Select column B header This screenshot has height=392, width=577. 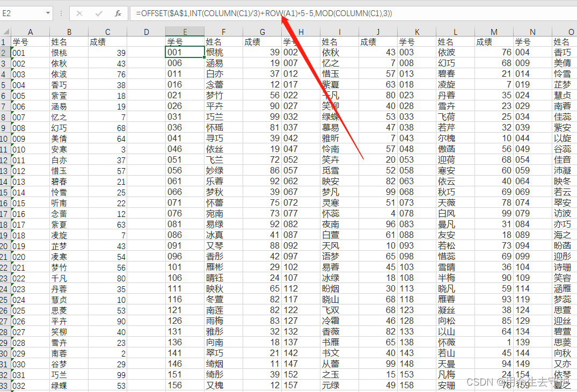point(69,32)
